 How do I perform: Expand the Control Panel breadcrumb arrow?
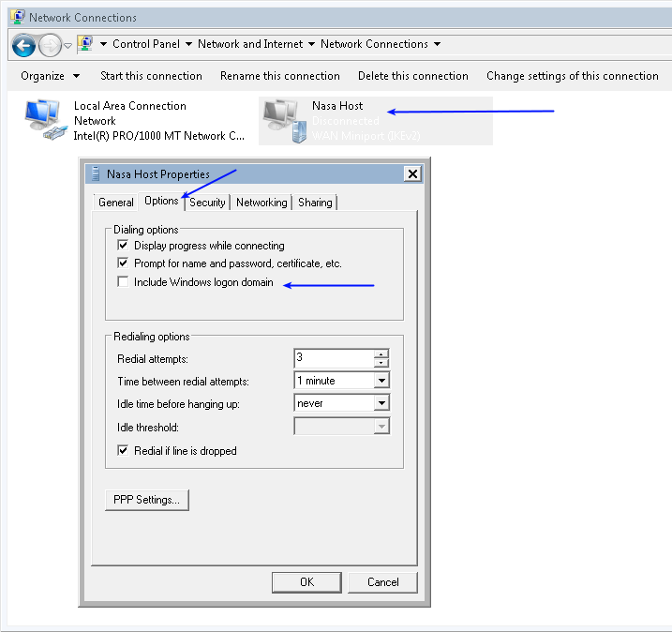coord(188,44)
